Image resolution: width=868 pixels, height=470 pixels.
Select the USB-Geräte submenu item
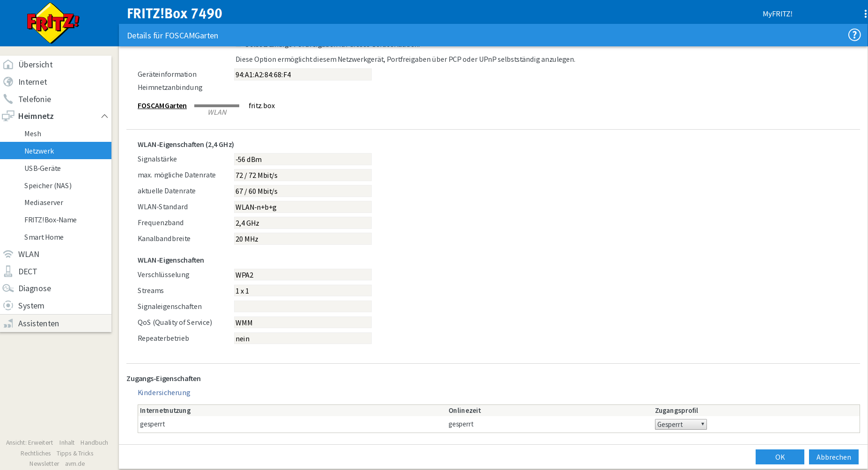56,169
